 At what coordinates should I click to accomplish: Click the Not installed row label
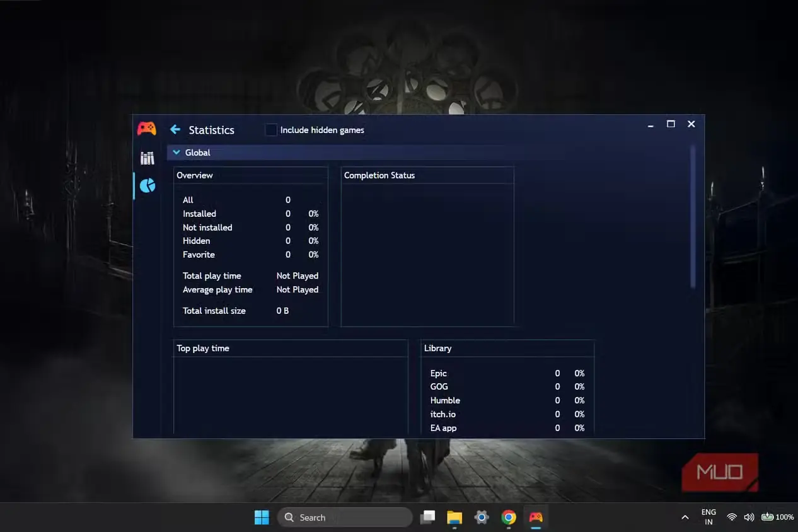point(207,228)
